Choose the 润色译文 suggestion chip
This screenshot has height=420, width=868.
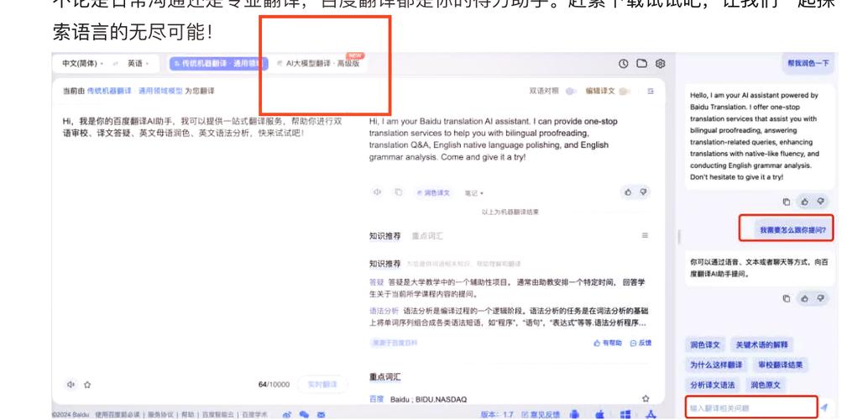pos(705,344)
